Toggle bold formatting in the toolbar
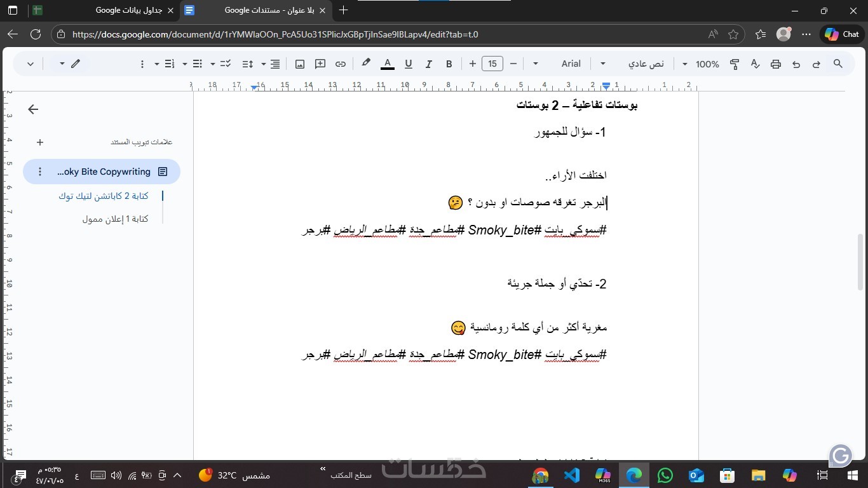The width and height of the screenshot is (868, 488). point(449,64)
